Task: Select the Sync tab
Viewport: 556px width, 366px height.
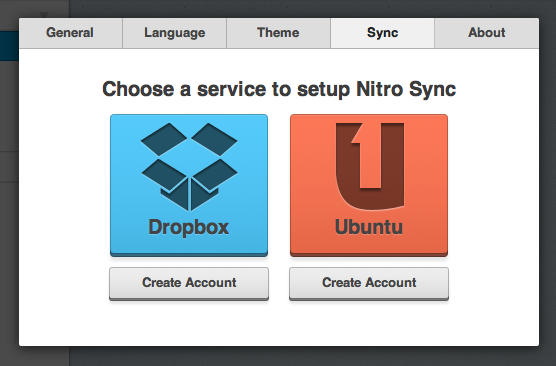Action: coord(382,33)
